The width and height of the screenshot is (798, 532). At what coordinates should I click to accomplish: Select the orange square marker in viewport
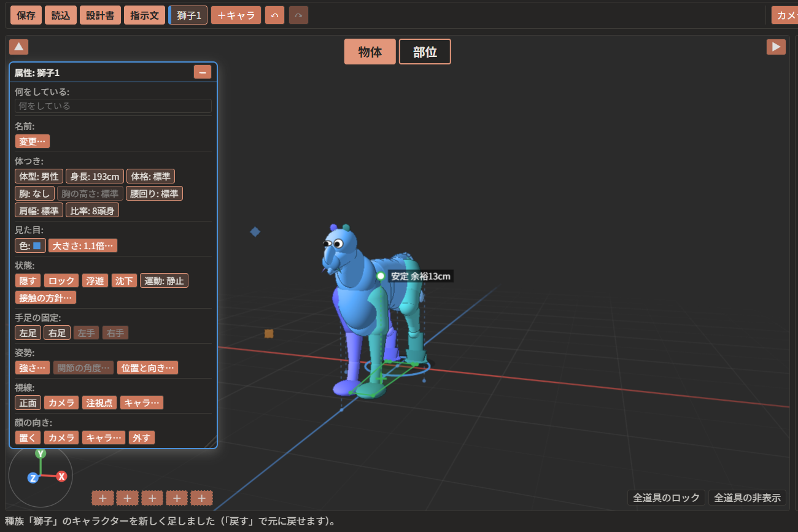point(269,333)
